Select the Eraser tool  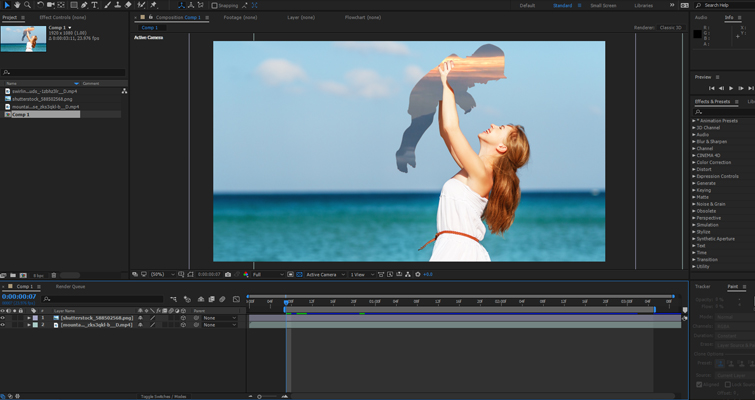click(128, 5)
